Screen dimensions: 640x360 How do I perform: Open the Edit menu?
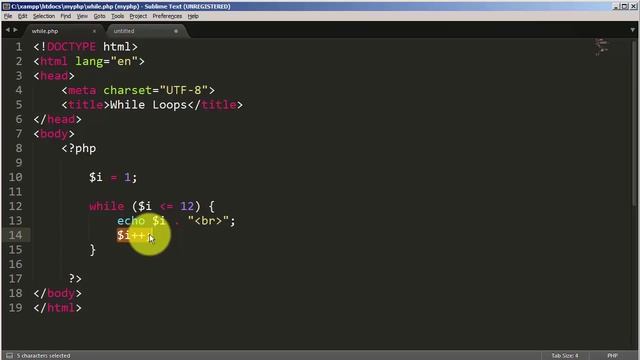[22, 16]
